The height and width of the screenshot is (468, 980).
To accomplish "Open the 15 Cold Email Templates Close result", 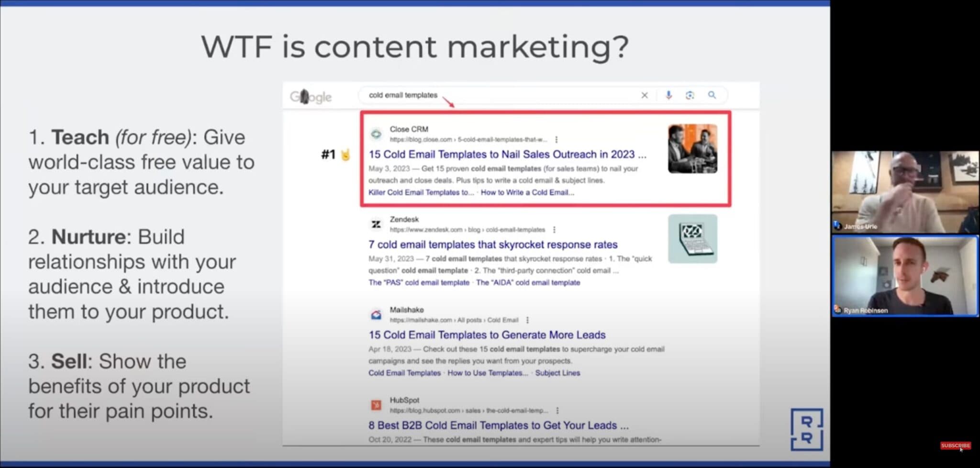I will (x=506, y=154).
